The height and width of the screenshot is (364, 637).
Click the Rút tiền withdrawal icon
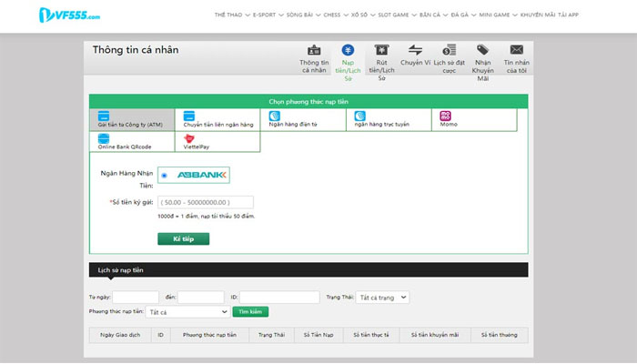coord(381,50)
